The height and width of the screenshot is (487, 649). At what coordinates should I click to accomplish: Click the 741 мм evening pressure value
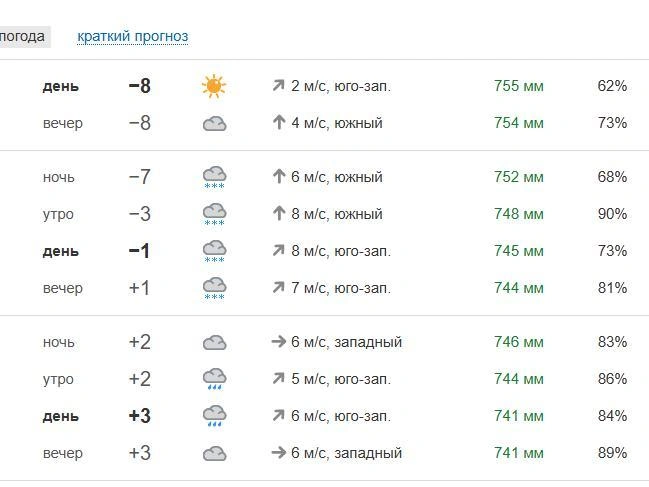[519, 453]
